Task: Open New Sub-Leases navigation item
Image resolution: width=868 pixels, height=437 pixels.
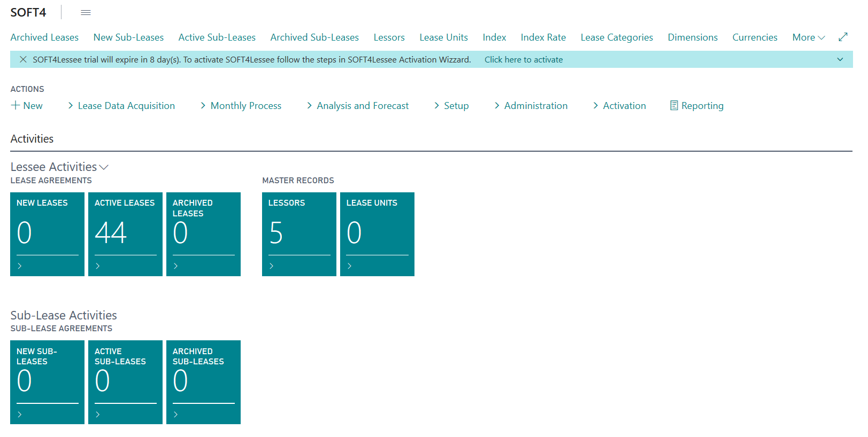Action: click(128, 37)
